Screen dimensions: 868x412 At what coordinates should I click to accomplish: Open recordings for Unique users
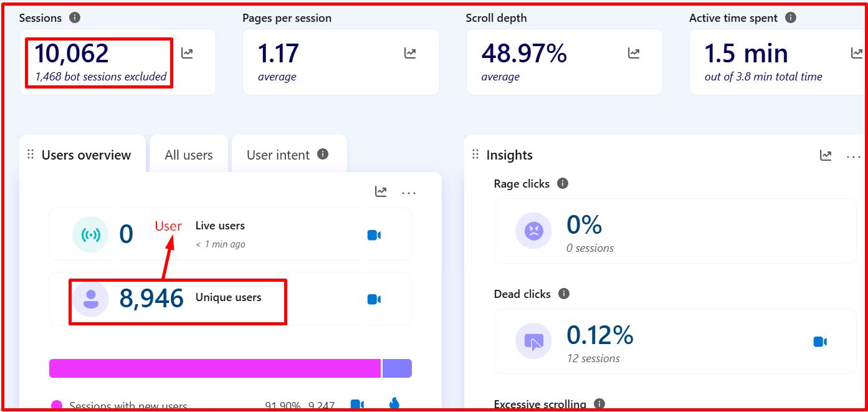[374, 299]
